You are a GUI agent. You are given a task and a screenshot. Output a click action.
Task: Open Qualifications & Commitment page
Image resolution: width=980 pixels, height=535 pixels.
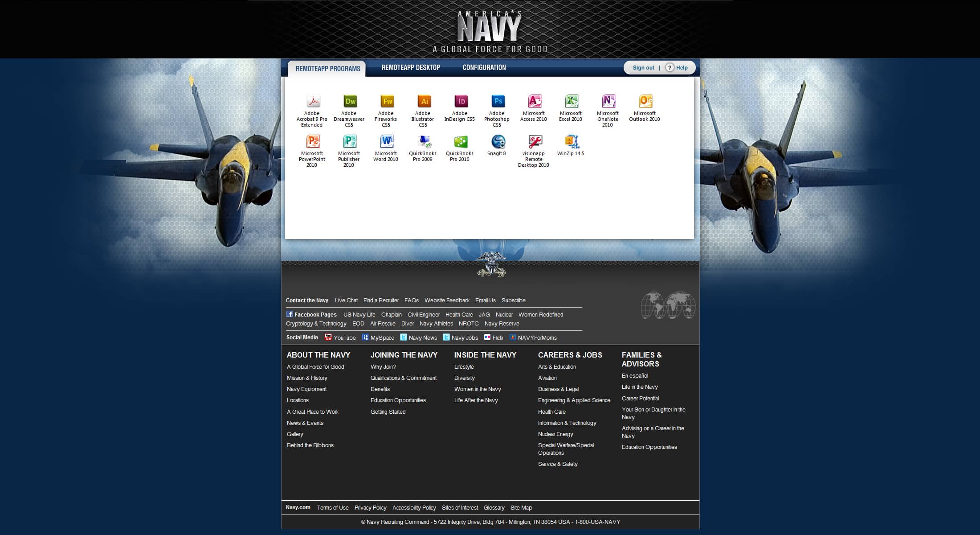tap(404, 378)
